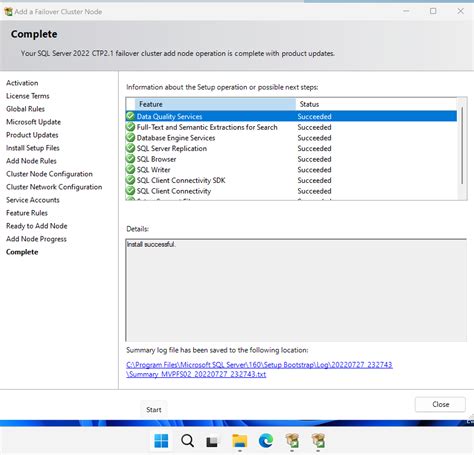Click the Complete step in sidebar
The height and width of the screenshot is (455, 474).
[22, 252]
